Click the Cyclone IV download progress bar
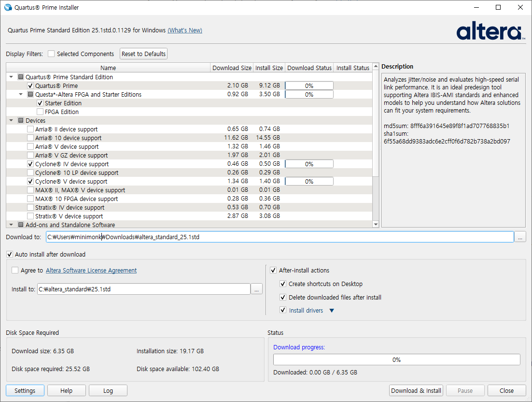Image resolution: width=532 pixels, height=402 pixels. pyautogui.click(x=309, y=164)
